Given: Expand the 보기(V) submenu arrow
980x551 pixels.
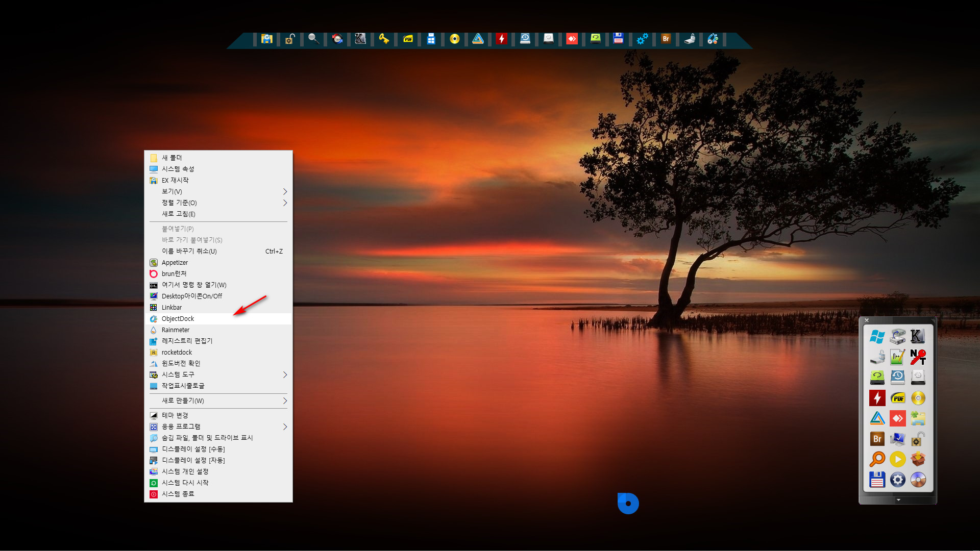Looking at the screenshot, I should [285, 191].
